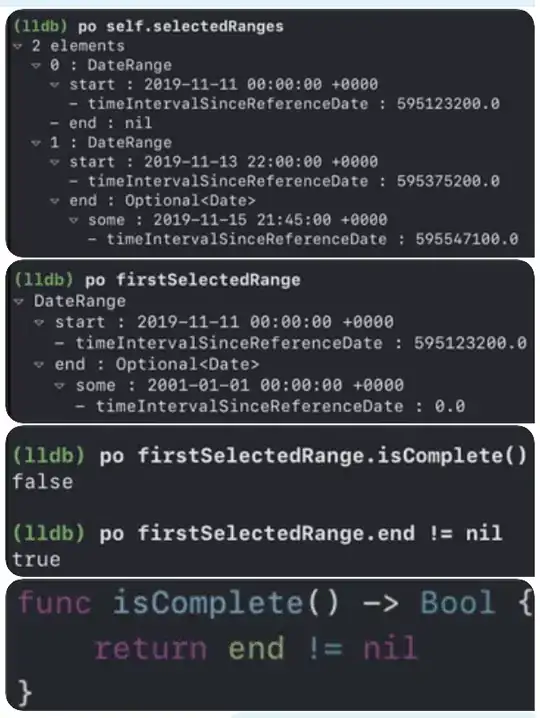Collapse start 2019-11-13 22:00:00 triangle
The height and width of the screenshot is (718, 540).
(55, 162)
